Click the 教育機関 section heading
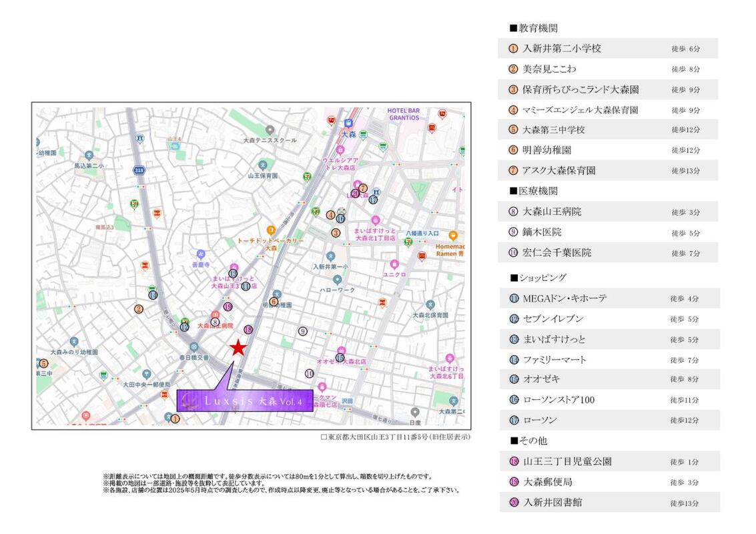756x534 pixels. click(533, 28)
